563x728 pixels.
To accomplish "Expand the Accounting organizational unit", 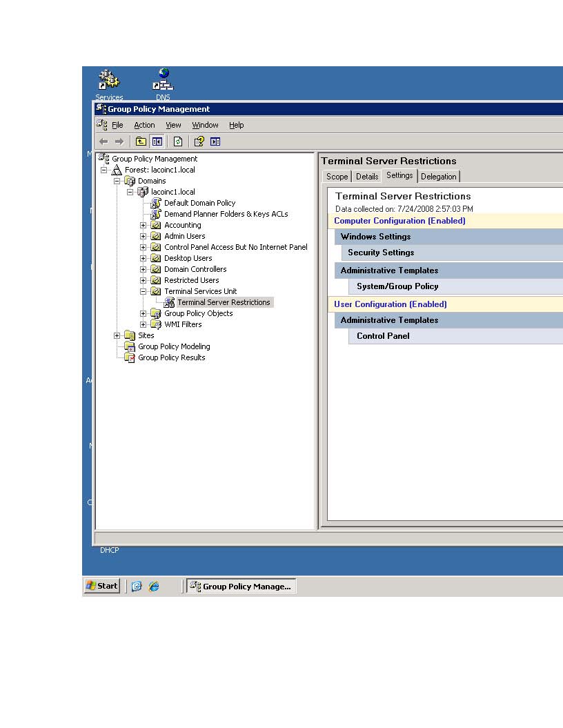I will [144, 225].
